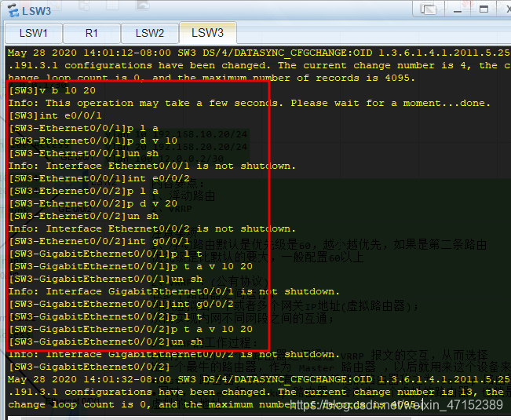Switch to the R1 tab
511x420 pixels.
[x=92, y=33]
